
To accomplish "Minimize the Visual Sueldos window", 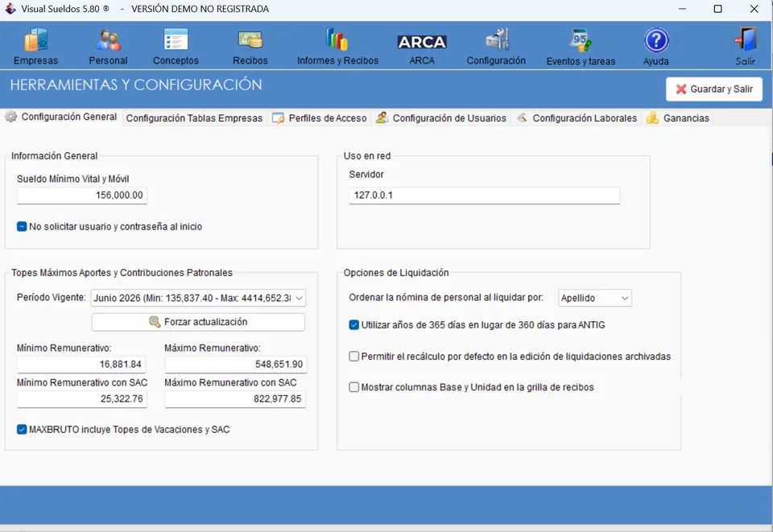I will pos(682,9).
